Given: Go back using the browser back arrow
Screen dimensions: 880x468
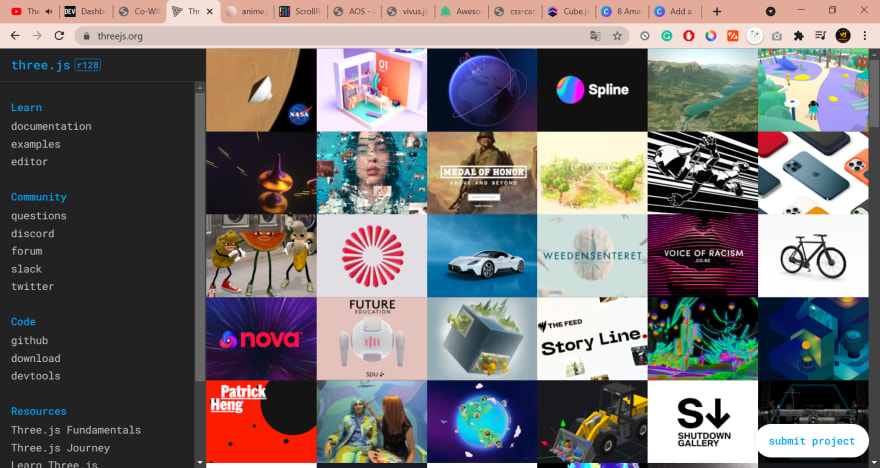Looking at the screenshot, I should point(15,36).
